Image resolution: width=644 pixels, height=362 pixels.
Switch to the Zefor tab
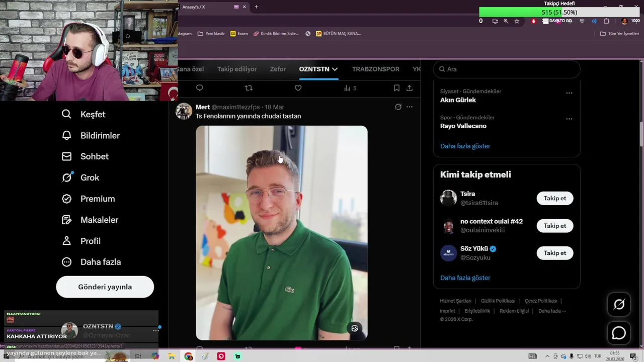278,69
